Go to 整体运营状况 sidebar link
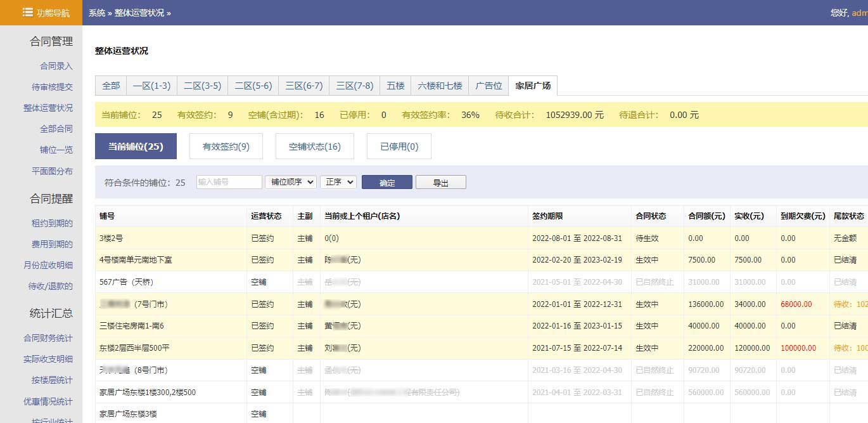868x423 pixels. click(x=48, y=108)
